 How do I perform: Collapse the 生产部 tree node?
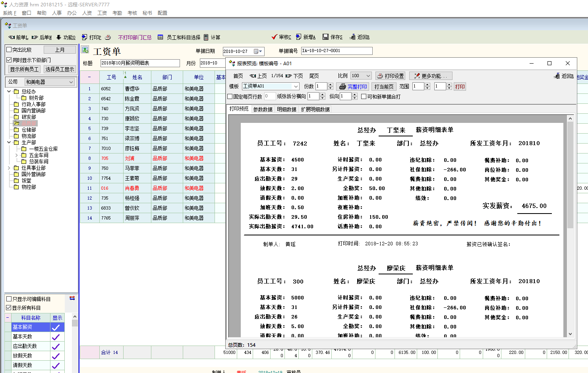point(9,142)
